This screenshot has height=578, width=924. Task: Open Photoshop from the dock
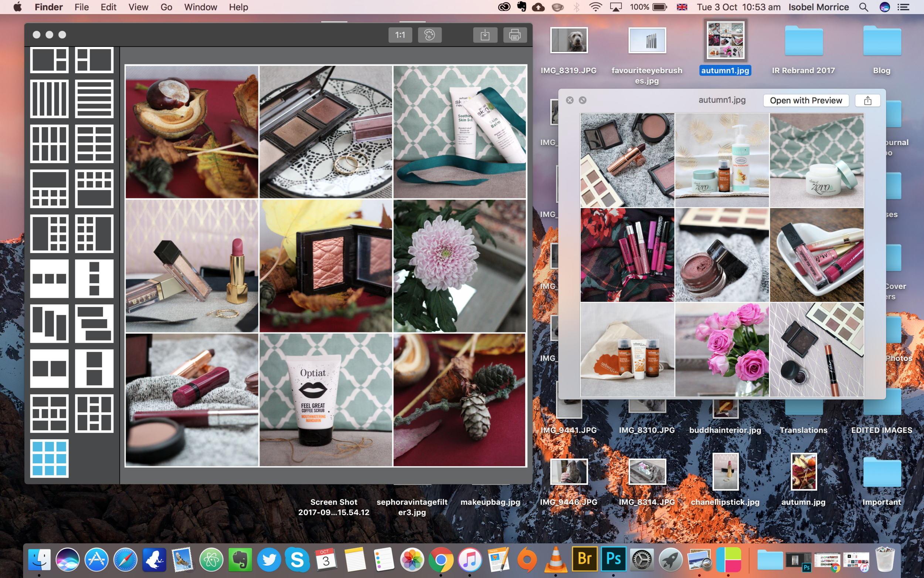click(614, 559)
